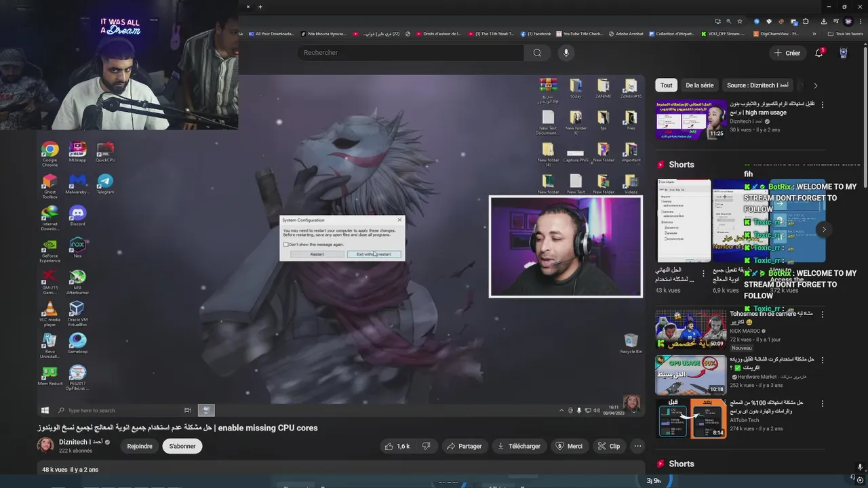Image resolution: width=868 pixels, height=488 pixels.
Task: Open options for the Hardware Market video
Action: pyautogui.click(x=823, y=359)
